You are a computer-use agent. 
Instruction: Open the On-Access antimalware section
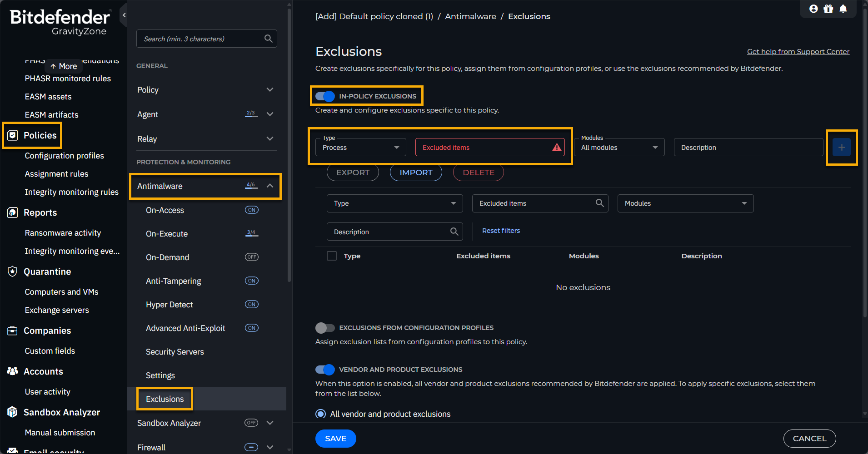pos(165,210)
